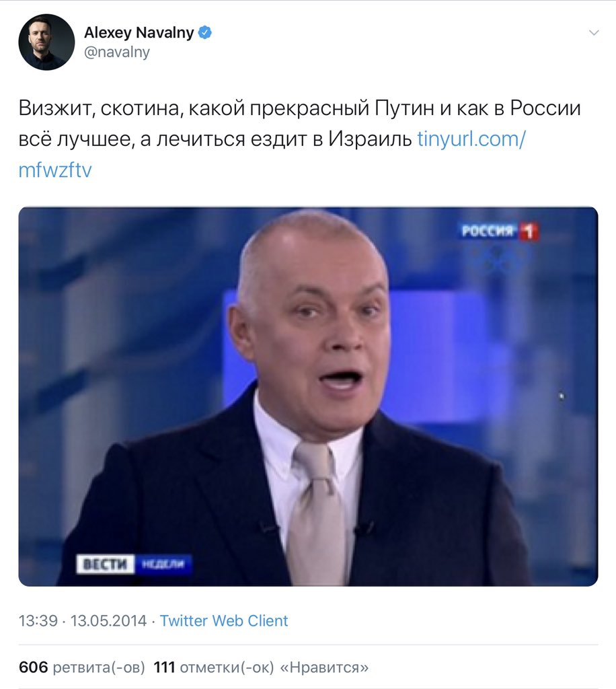616x689 pixels.
Task: Click the presenter's beige tie in photo
Action: coord(317,514)
